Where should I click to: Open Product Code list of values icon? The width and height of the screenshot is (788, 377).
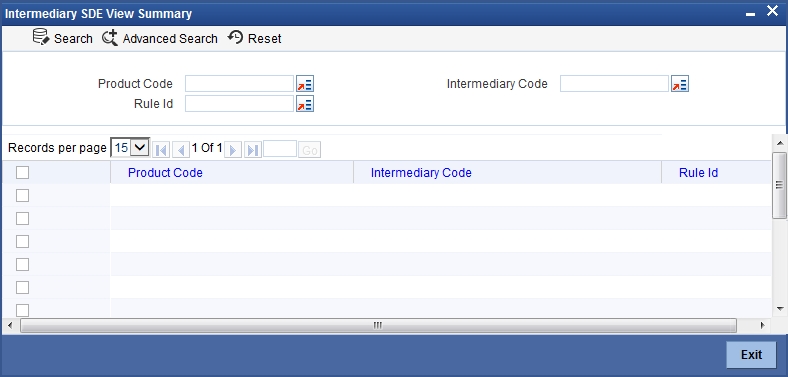pos(305,83)
